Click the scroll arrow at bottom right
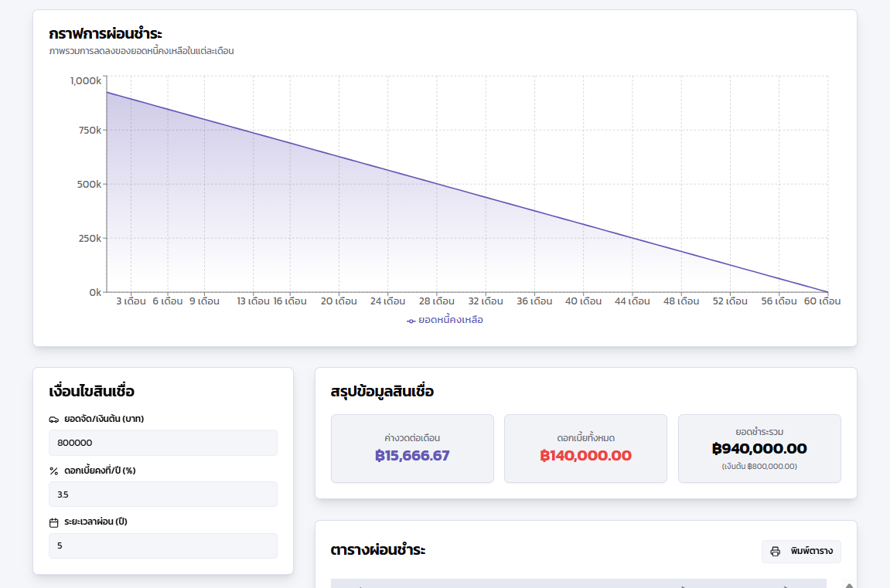This screenshot has width=890, height=588. tap(850, 585)
